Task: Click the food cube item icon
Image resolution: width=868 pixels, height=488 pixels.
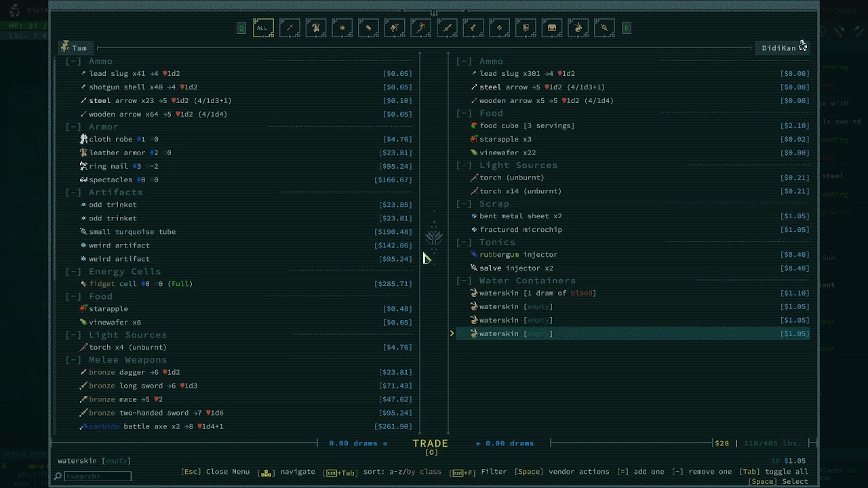Action: click(474, 125)
